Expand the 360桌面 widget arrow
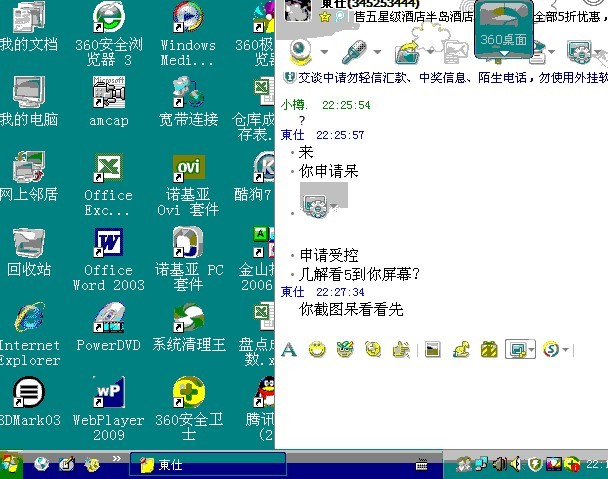The height and width of the screenshot is (479, 608). 503,53
